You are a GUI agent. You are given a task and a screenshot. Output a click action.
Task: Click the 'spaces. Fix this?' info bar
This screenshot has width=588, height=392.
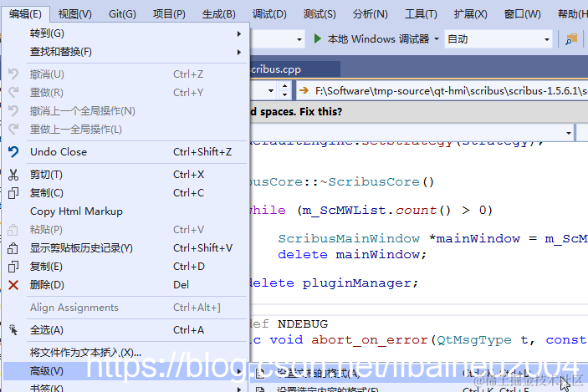click(x=419, y=112)
